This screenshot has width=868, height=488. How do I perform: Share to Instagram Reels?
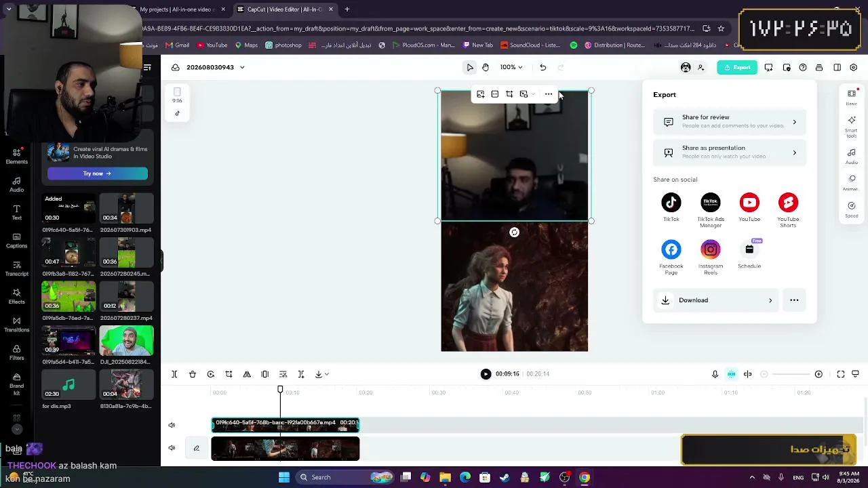click(x=711, y=258)
